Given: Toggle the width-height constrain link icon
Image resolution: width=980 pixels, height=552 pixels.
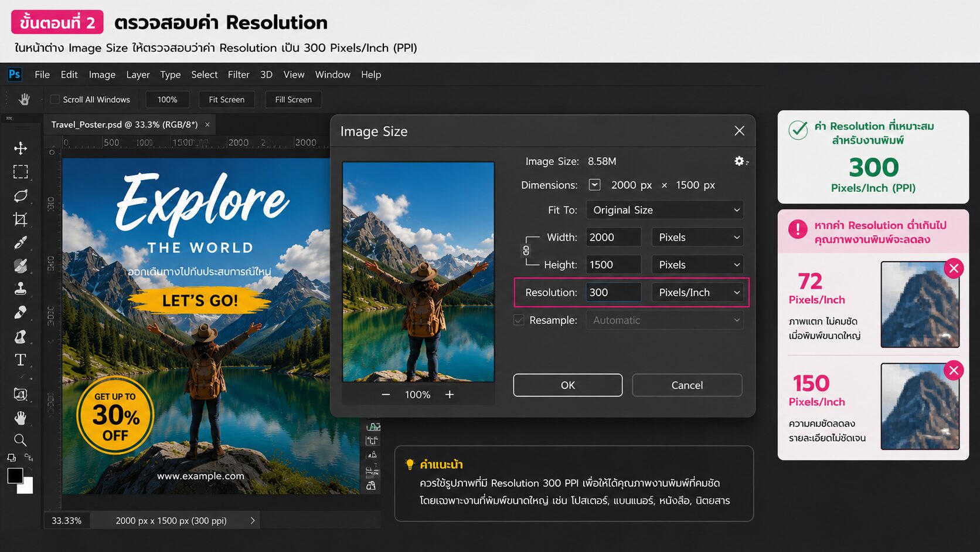Looking at the screenshot, I should pyautogui.click(x=526, y=250).
